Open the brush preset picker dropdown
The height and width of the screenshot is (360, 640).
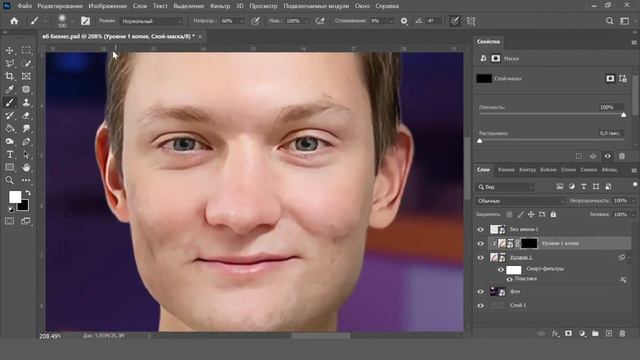72,20
